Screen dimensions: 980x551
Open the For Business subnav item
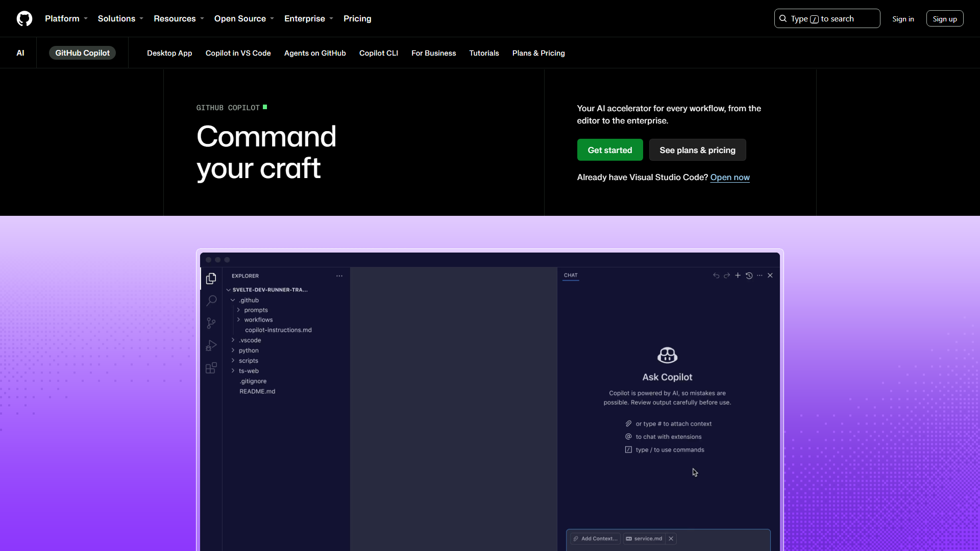(x=433, y=53)
